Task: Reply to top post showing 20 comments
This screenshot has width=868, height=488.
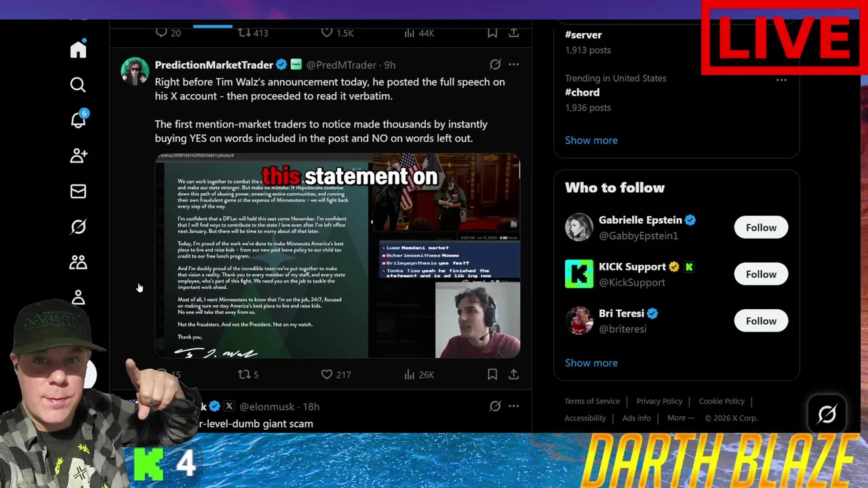Action: pyautogui.click(x=167, y=33)
